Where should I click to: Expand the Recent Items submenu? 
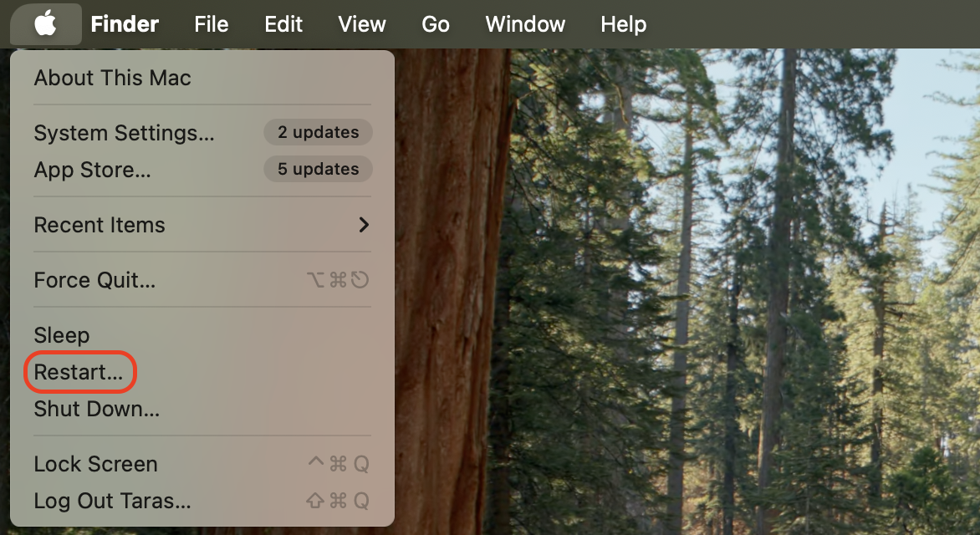click(100, 225)
